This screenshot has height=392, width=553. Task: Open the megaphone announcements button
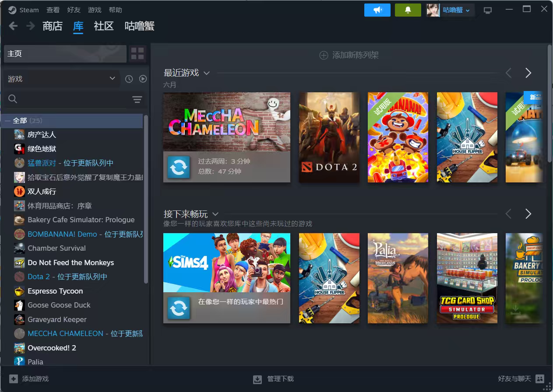(x=377, y=10)
